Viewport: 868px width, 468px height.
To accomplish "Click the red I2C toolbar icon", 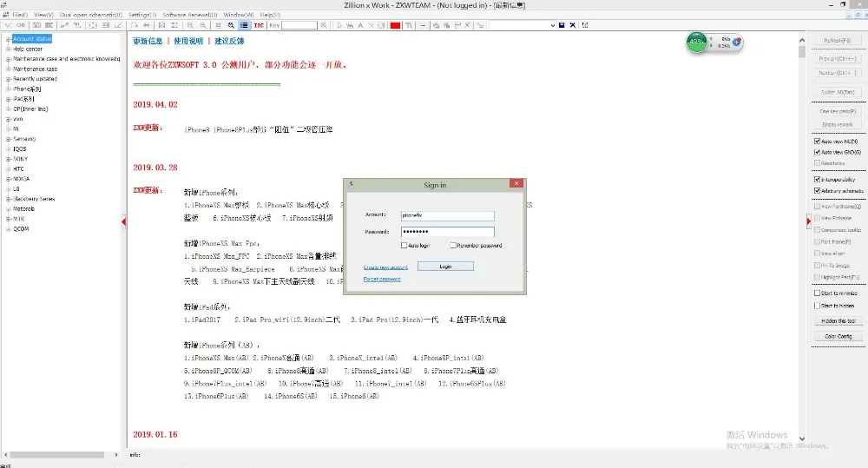I will (x=259, y=25).
